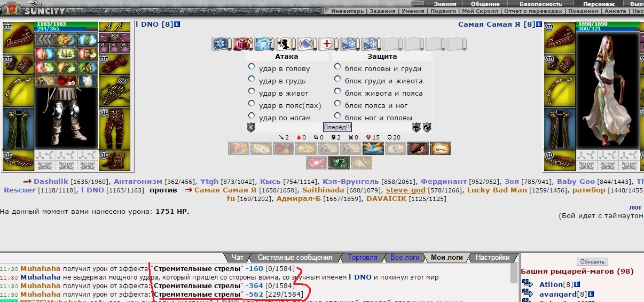The height and width of the screenshot is (302, 644).
Task: Open the Инвентарь submenu item
Action: coord(348,11)
